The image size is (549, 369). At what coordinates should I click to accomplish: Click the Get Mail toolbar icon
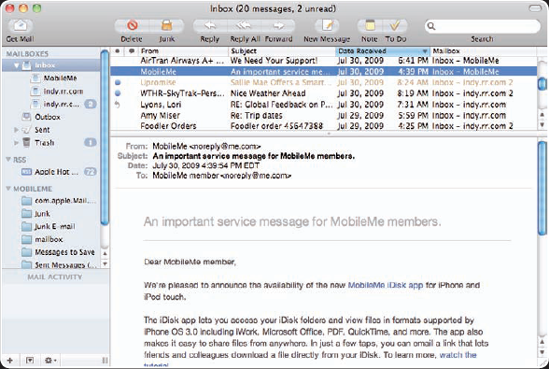[x=20, y=26]
